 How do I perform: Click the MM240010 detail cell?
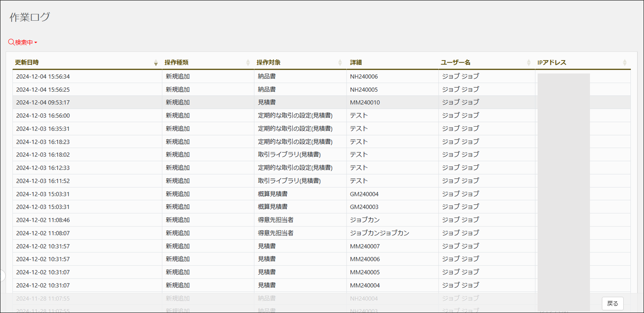pos(365,102)
